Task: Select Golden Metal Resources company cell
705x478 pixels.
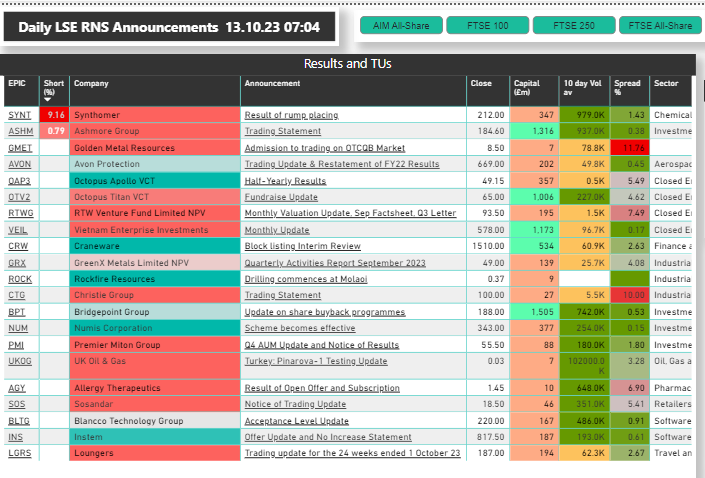Action: pyautogui.click(x=155, y=148)
